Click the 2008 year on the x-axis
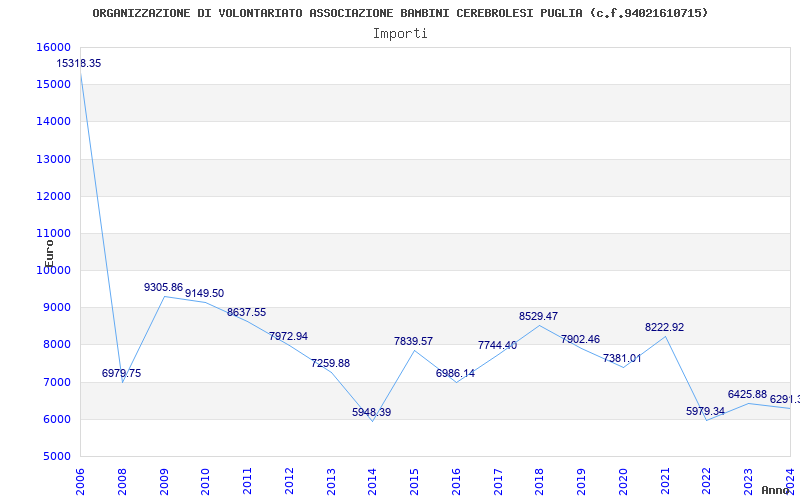This screenshot has width=800, height=500. click(x=122, y=480)
